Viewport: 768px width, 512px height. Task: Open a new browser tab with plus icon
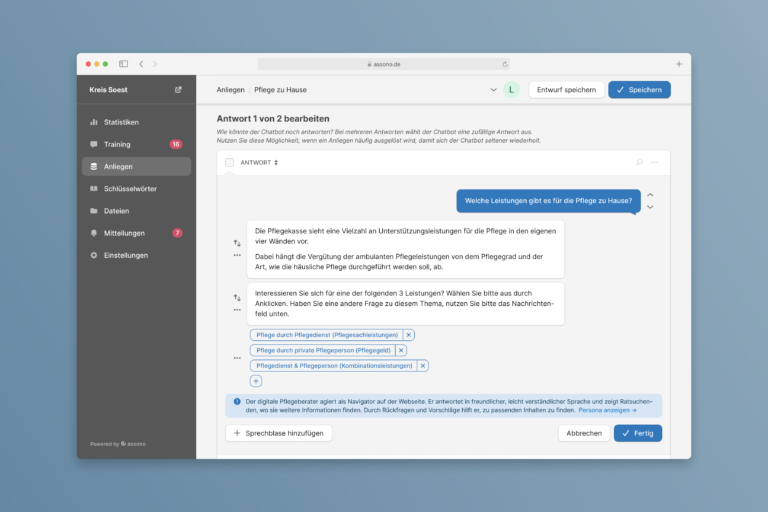(x=679, y=64)
